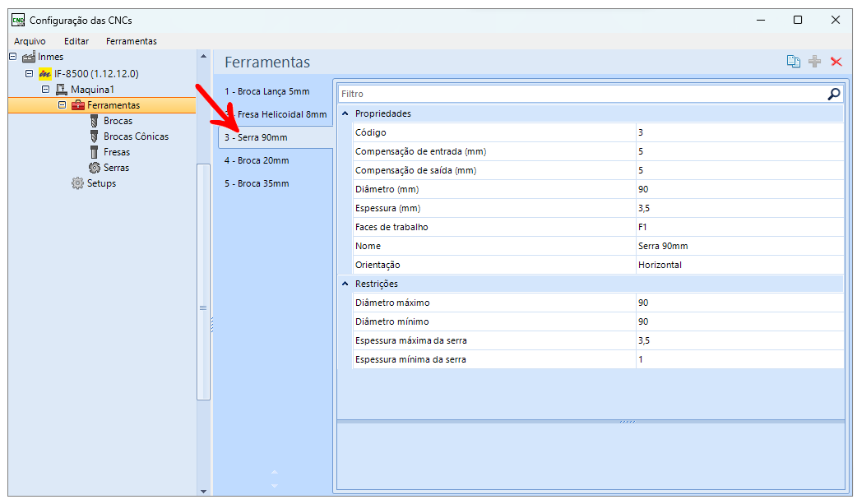Click Diâmetro mínimo value
This screenshot has width=857, height=504.
click(x=739, y=322)
